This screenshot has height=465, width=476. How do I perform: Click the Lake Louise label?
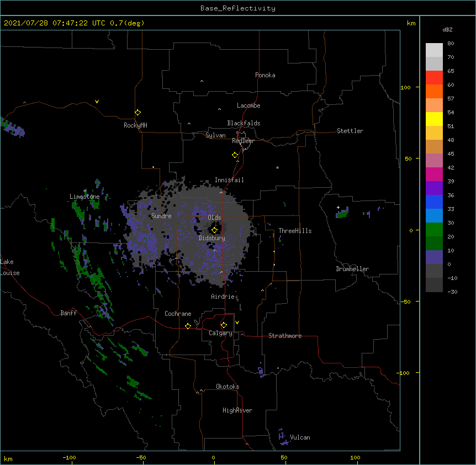[x=10, y=267]
